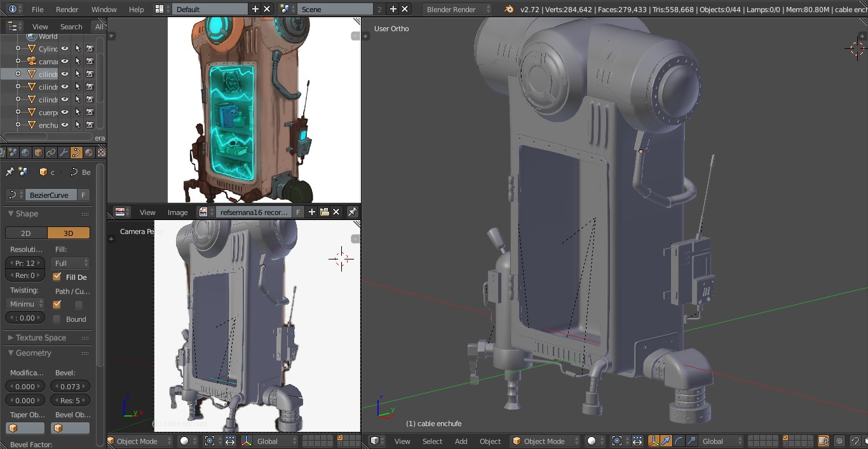This screenshot has width=868, height=449.
Task: Toggle renderability of enchu object
Action: point(90,125)
